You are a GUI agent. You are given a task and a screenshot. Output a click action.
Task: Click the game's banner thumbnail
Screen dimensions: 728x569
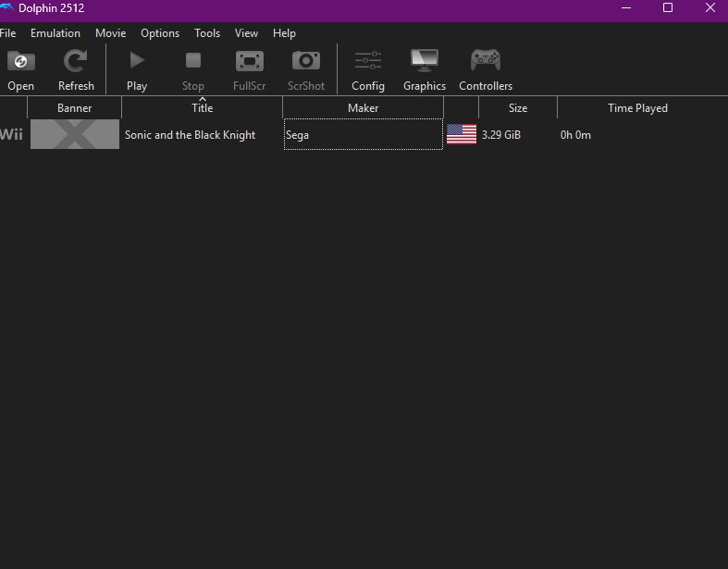tap(75, 135)
